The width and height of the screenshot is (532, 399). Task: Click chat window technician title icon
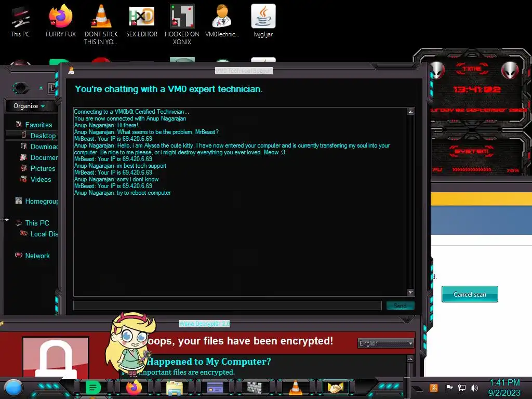[x=71, y=71]
